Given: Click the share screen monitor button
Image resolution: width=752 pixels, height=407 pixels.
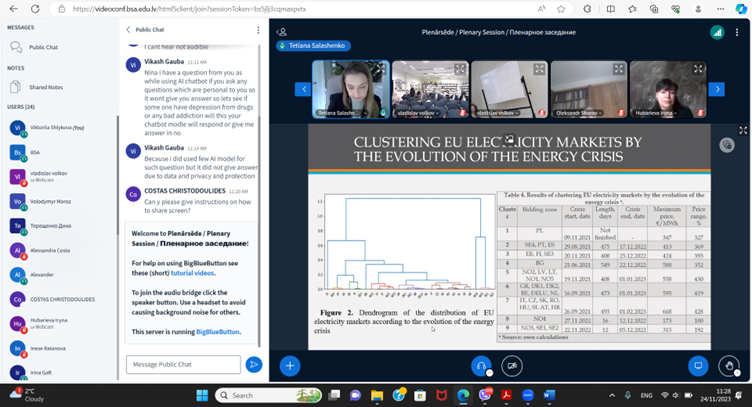Looking at the screenshot, I should pos(699,366).
